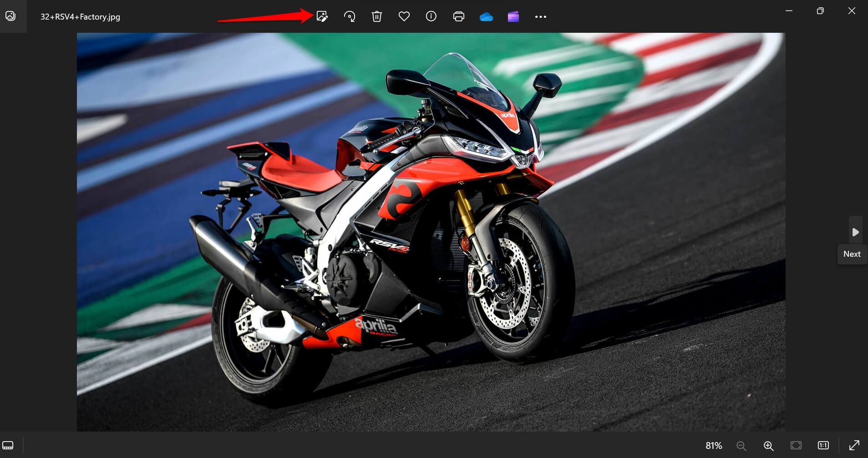Toggle the filmstrip icon at bottom left
This screenshot has height=458, width=868.
coord(8,445)
